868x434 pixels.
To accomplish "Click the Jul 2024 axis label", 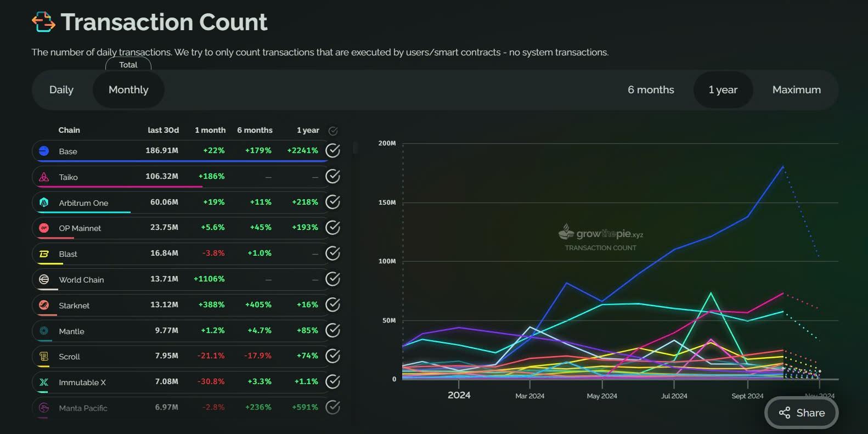I will coord(674,396).
